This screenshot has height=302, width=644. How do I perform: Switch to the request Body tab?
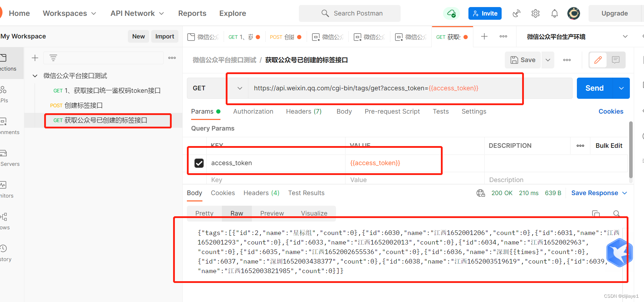click(344, 111)
